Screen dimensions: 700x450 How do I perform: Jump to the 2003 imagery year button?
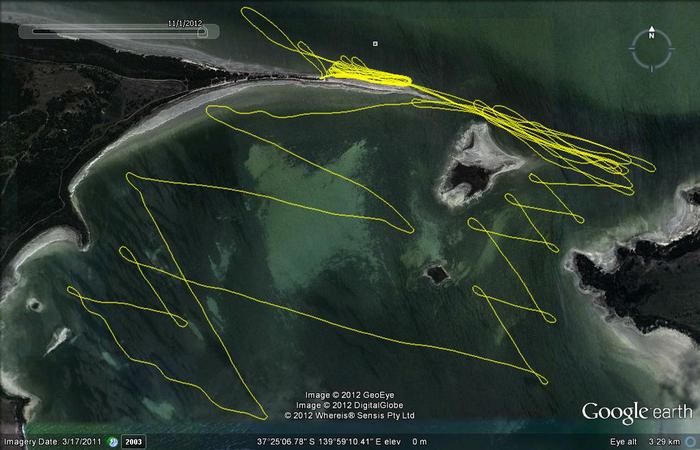click(x=133, y=441)
